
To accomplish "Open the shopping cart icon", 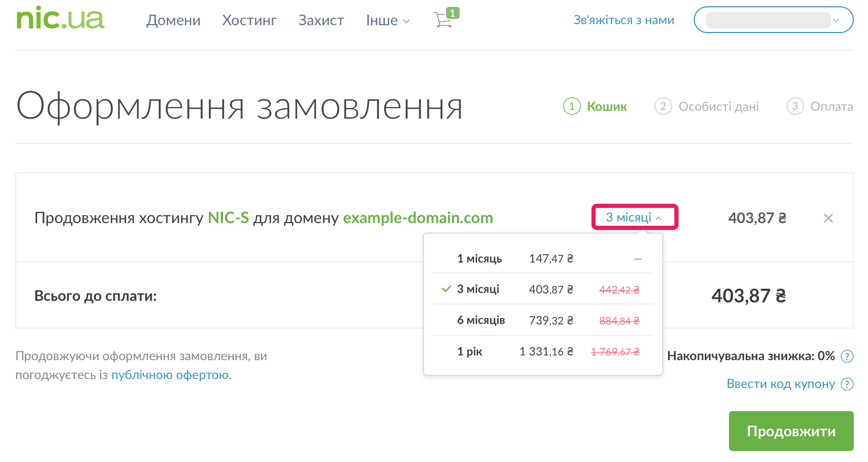I will pos(446,18).
